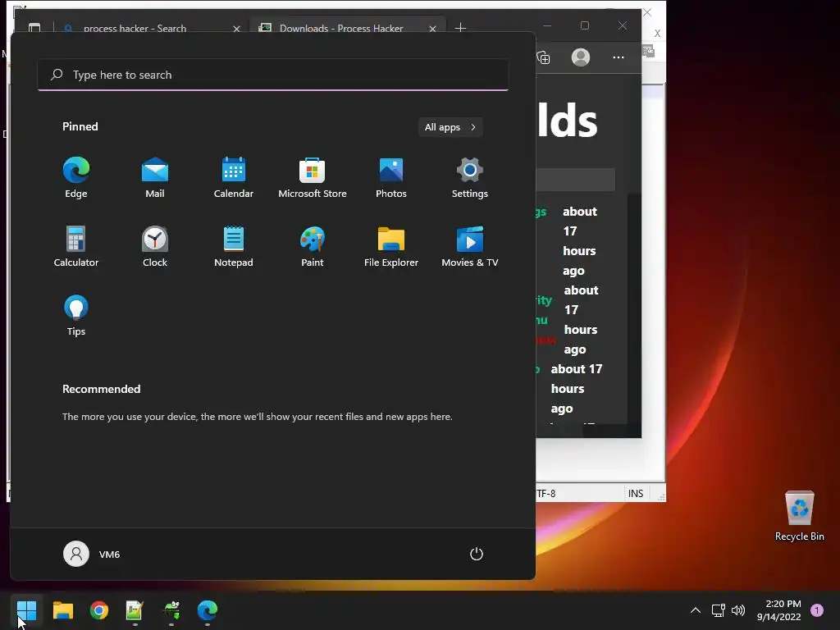Click the Power button icon

point(477,554)
